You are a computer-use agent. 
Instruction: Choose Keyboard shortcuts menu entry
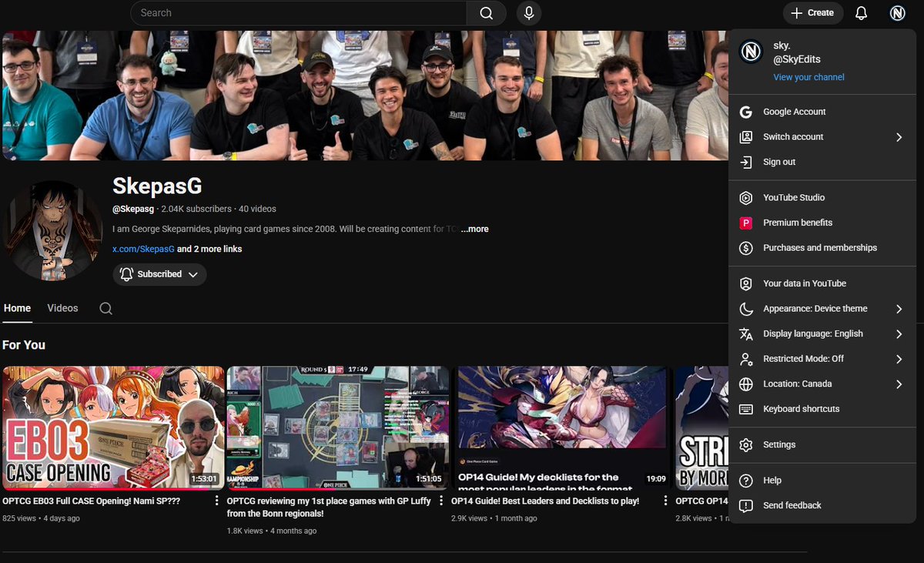(x=822, y=409)
